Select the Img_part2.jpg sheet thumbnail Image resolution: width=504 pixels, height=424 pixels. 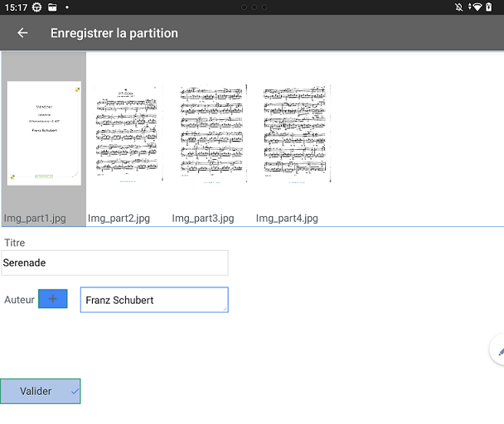(x=128, y=133)
